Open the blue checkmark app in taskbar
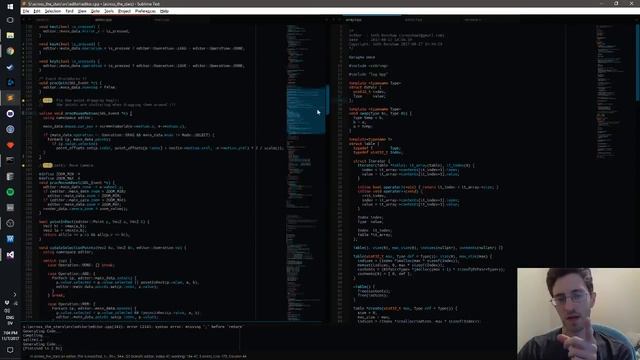The width and height of the screenshot is (640, 360). pos(10,67)
